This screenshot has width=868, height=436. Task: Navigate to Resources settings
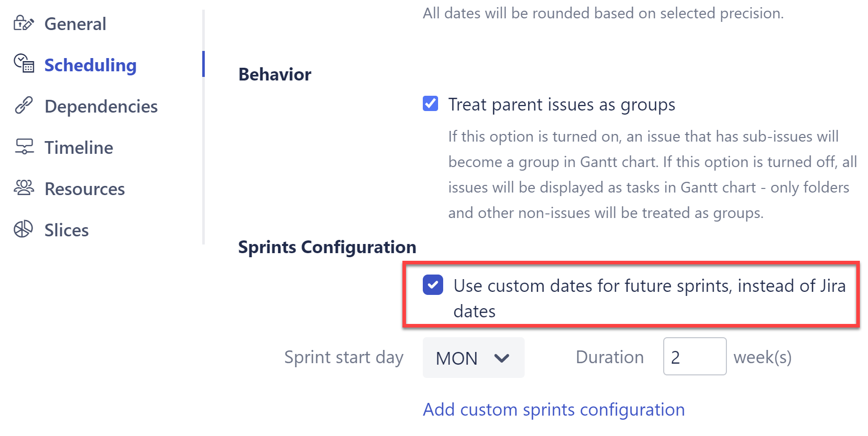pyautogui.click(x=84, y=188)
